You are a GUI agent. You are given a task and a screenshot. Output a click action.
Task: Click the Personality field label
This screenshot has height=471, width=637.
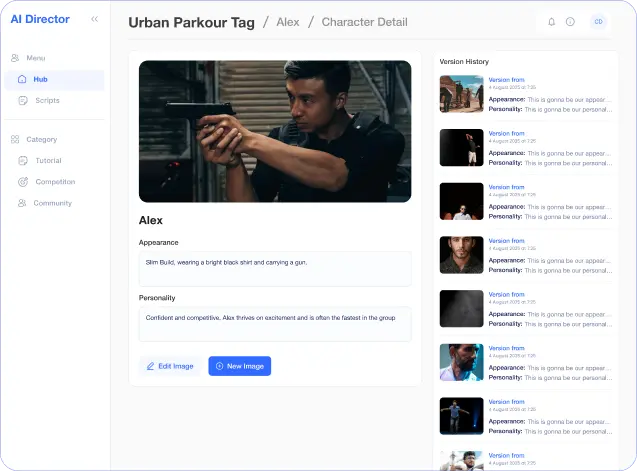[x=157, y=298]
